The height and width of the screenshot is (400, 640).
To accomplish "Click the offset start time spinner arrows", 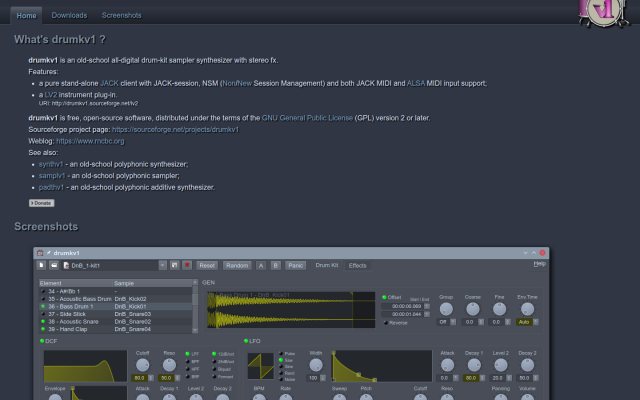I will (427, 306).
